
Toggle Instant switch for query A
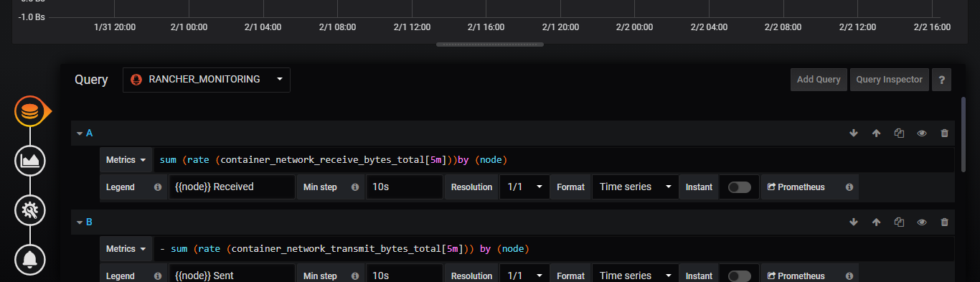click(x=740, y=187)
